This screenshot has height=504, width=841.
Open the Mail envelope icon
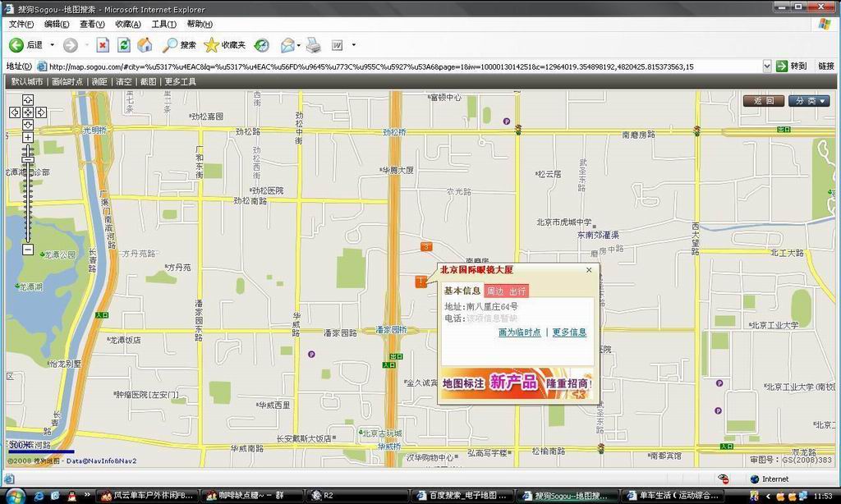287,45
